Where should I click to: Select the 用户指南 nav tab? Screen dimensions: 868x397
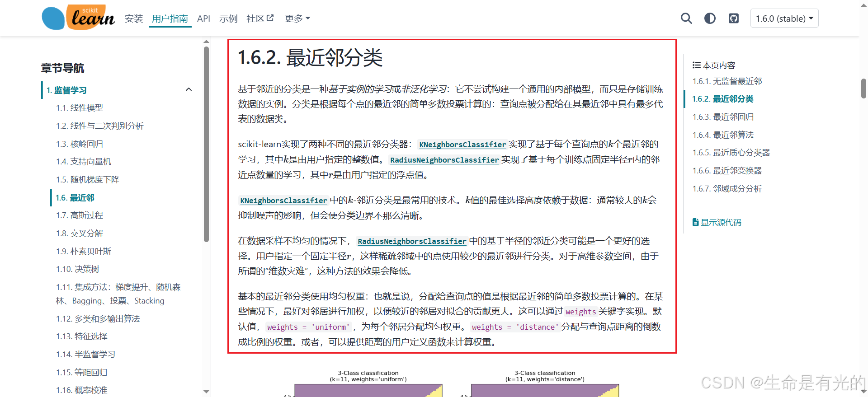coord(170,19)
